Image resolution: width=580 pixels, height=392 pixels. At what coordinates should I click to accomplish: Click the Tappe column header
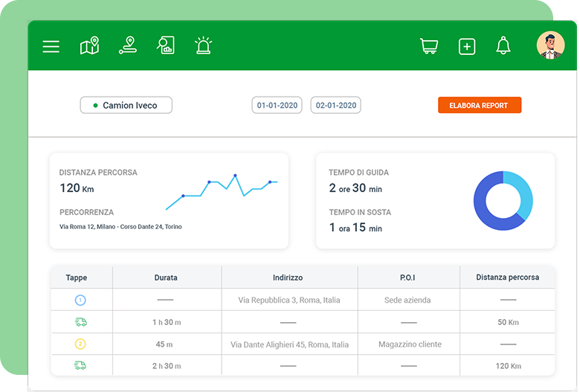[77, 277]
